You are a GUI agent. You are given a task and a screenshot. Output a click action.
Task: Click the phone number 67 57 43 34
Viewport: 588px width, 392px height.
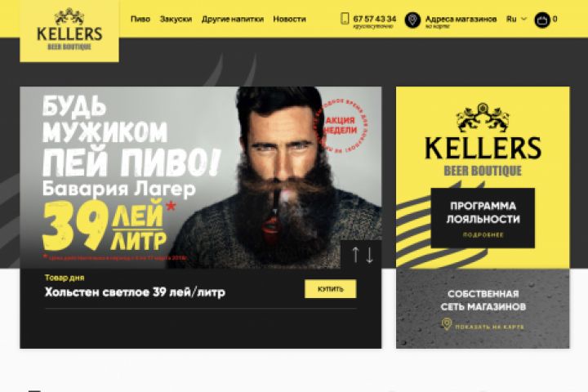375,19
